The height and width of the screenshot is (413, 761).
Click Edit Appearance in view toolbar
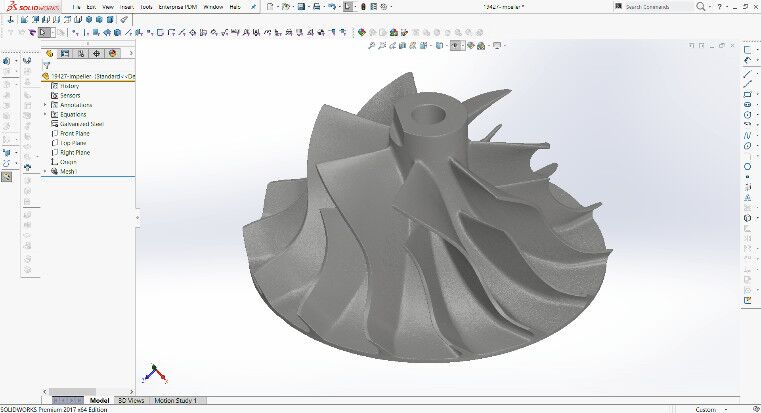click(x=470, y=46)
